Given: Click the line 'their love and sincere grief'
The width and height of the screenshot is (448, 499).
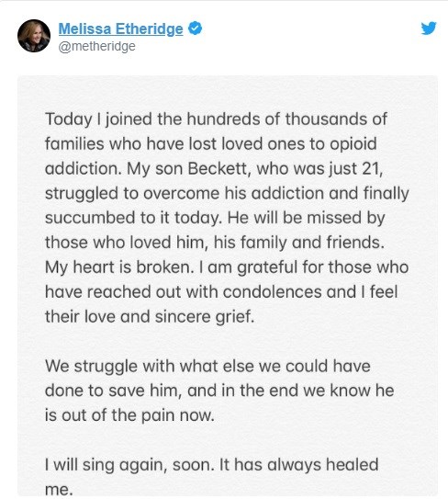Looking at the screenshot, I should coord(150,317).
